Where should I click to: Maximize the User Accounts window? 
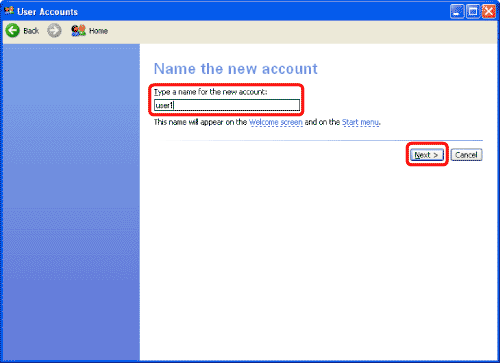(473, 12)
